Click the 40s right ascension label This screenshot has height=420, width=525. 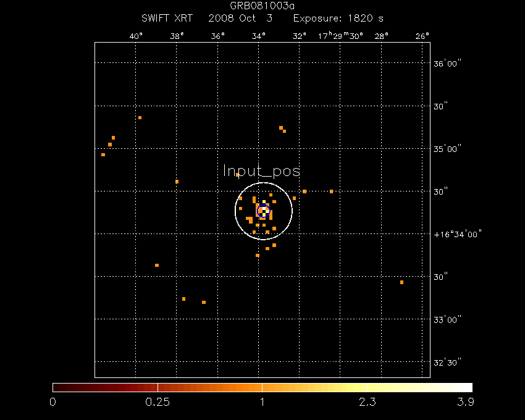tap(136, 36)
